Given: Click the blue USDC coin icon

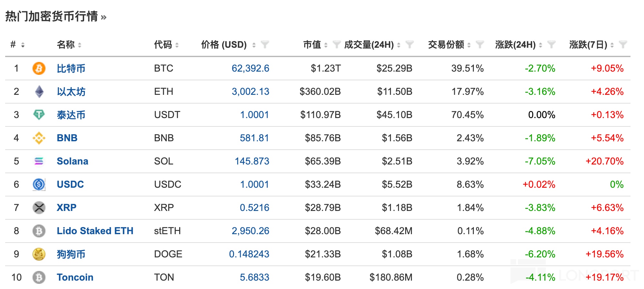Looking at the screenshot, I should click(39, 184).
